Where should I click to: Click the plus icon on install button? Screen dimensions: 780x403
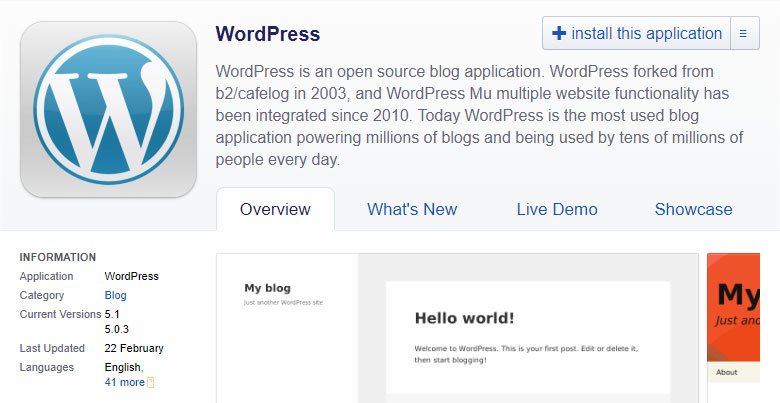(x=559, y=33)
